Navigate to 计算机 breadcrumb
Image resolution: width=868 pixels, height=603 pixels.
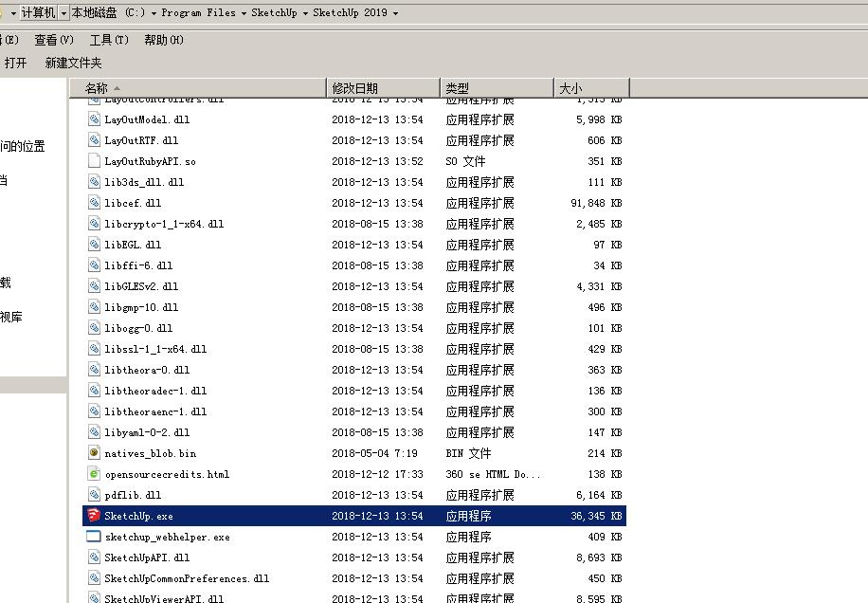[38, 12]
